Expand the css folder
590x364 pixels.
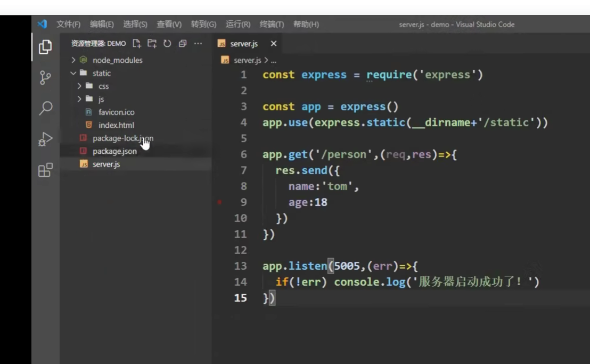(79, 86)
